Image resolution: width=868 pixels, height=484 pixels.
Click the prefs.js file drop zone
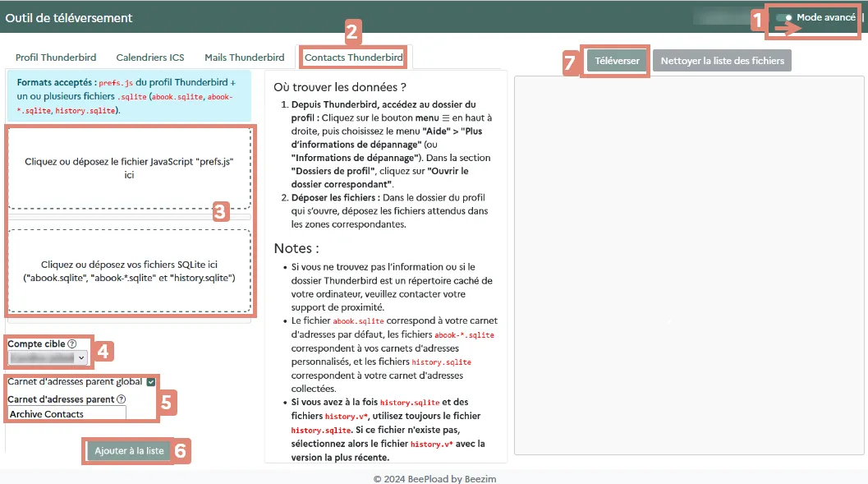coord(129,168)
